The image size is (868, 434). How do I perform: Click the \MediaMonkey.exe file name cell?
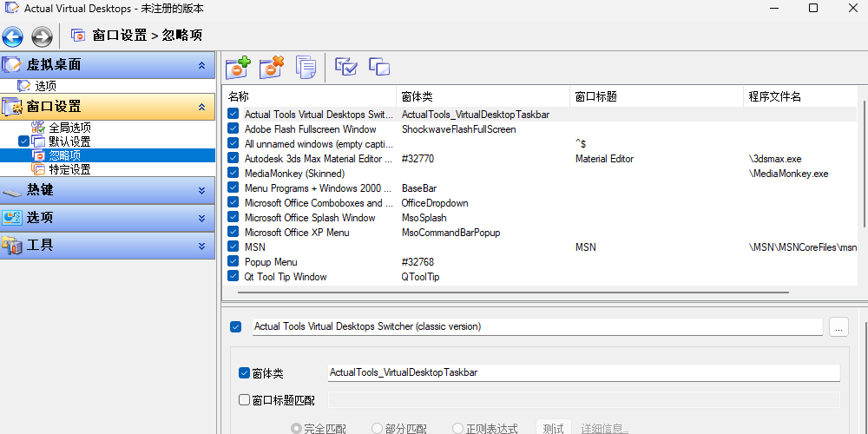click(788, 174)
